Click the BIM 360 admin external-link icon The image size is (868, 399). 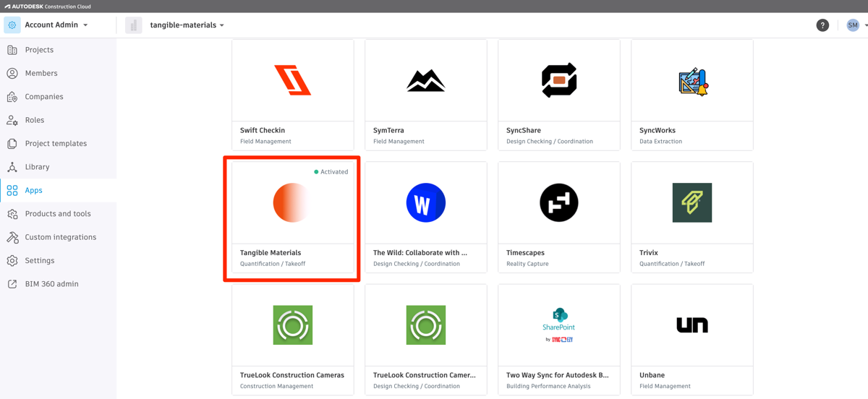click(12, 284)
